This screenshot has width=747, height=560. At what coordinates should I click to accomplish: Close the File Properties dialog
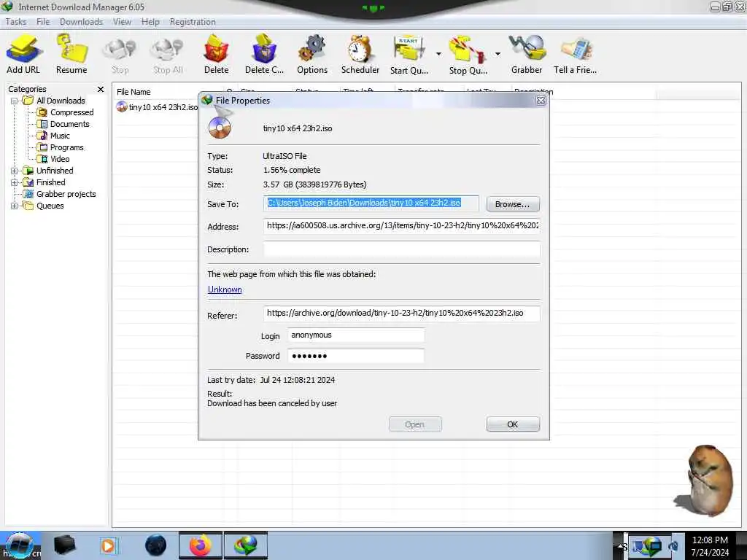[x=541, y=101]
